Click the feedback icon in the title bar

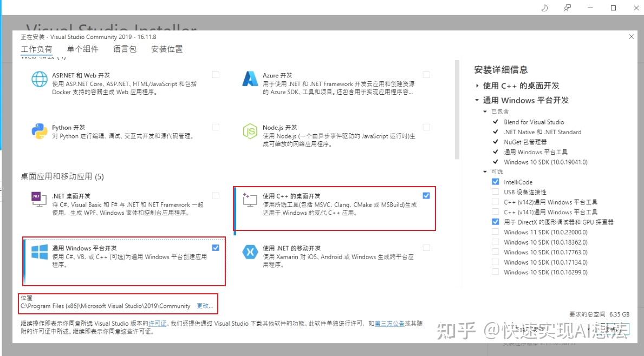tap(567, 8)
